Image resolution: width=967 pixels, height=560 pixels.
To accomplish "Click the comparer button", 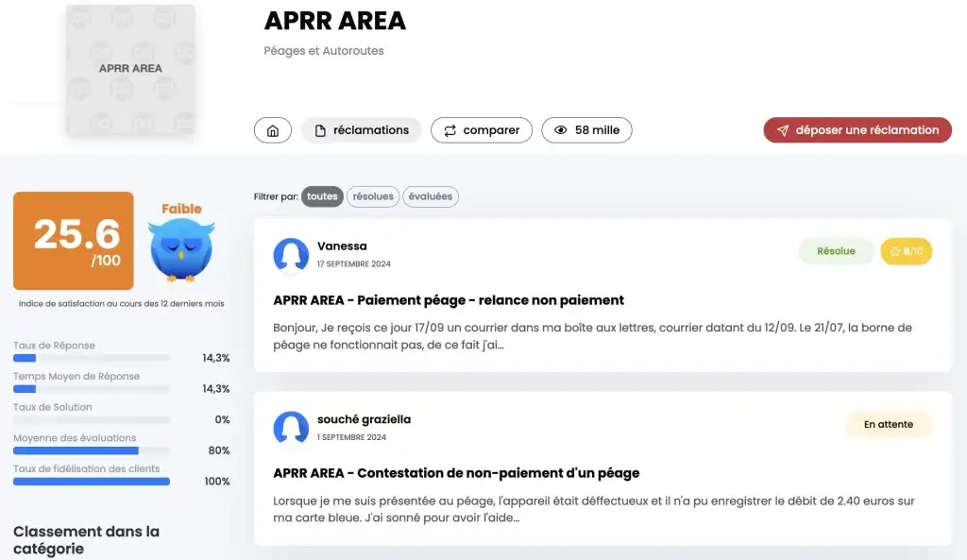I will coord(482,130).
